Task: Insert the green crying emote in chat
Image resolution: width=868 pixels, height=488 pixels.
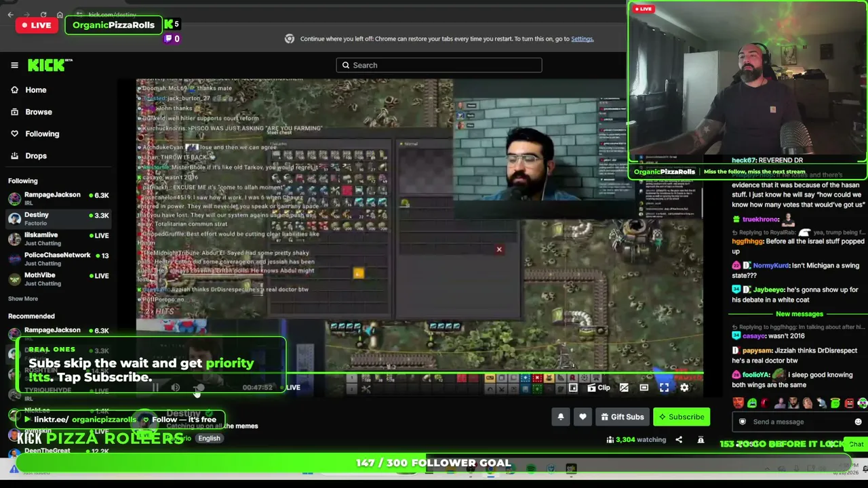Action: pyautogui.click(x=752, y=403)
